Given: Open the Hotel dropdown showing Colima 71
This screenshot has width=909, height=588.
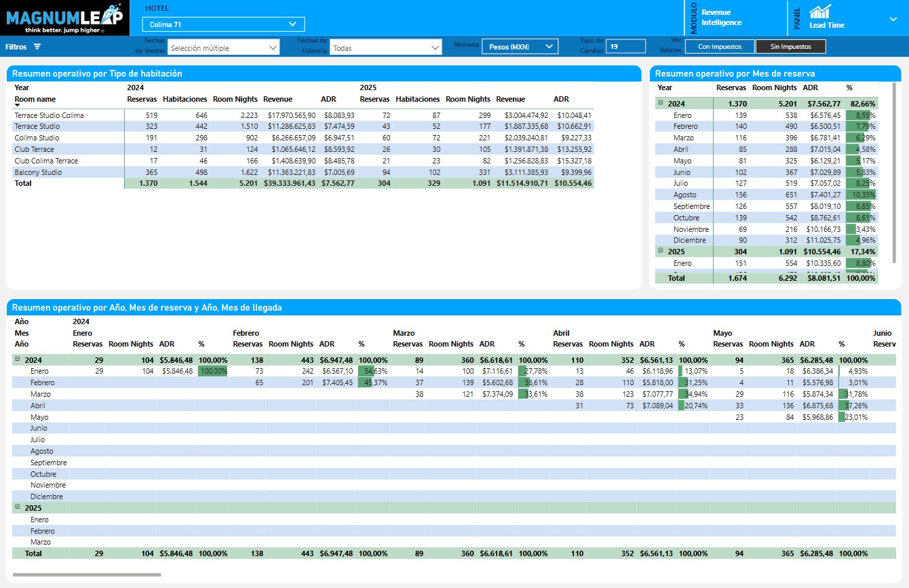Looking at the screenshot, I should (x=223, y=24).
